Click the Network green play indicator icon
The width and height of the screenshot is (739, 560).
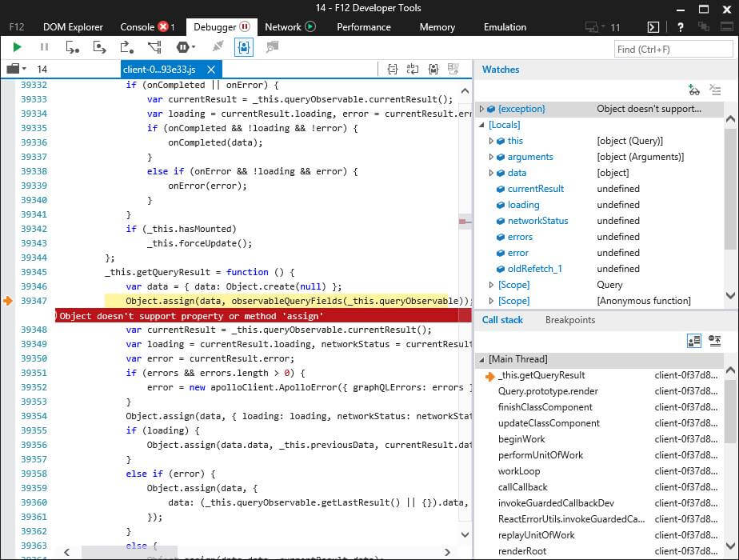[x=310, y=27]
